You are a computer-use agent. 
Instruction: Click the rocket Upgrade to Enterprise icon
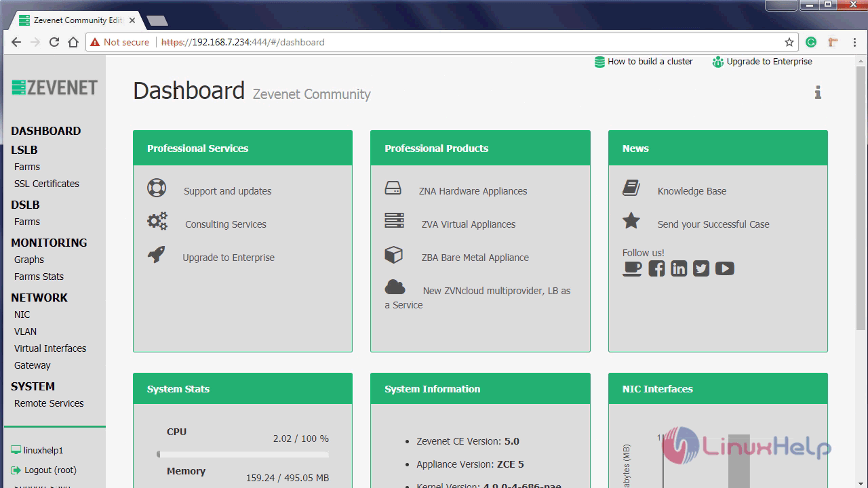[156, 255]
